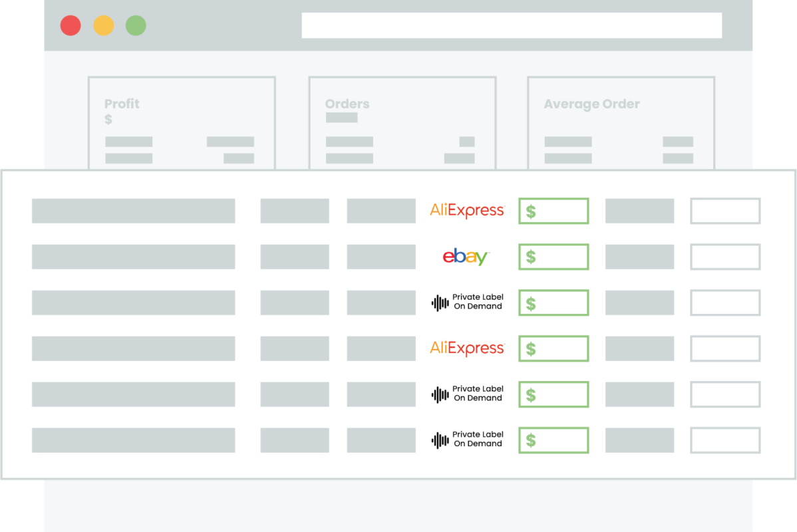Select the Profit card heading
The width and height of the screenshot is (797, 532).
(x=122, y=104)
